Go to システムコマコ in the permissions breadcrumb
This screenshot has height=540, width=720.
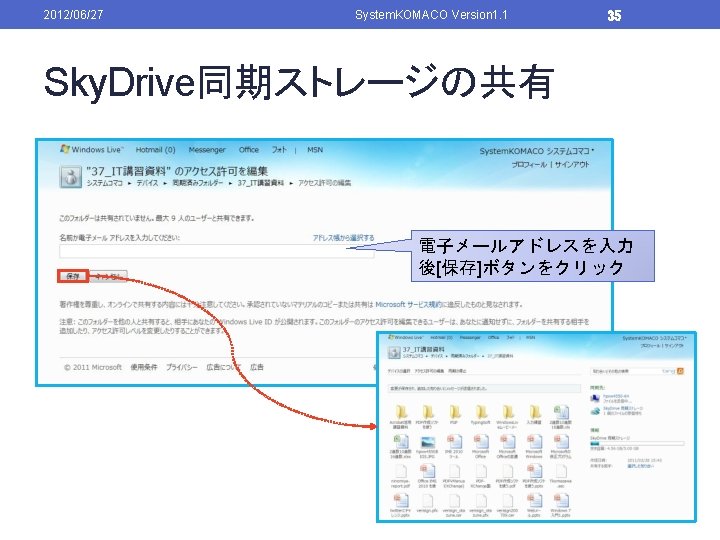[104, 183]
